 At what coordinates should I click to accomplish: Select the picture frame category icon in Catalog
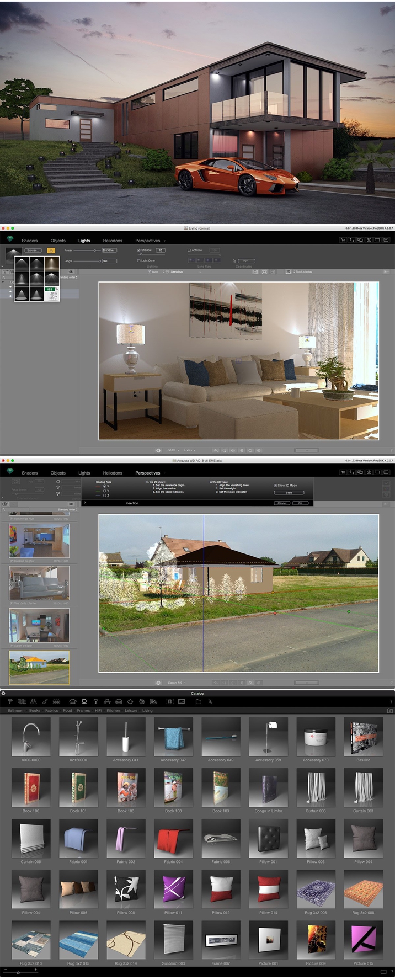tap(182, 701)
